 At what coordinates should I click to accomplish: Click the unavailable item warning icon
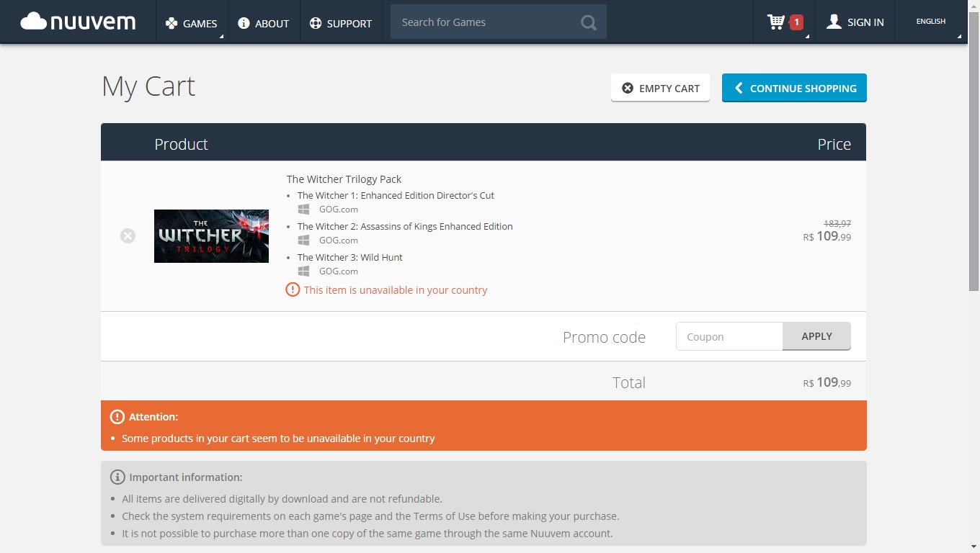[x=293, y=289]
